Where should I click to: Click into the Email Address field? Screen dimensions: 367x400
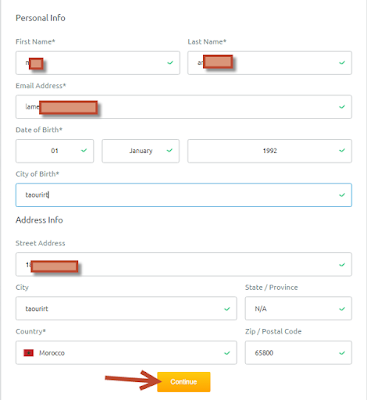pos(184,107)
